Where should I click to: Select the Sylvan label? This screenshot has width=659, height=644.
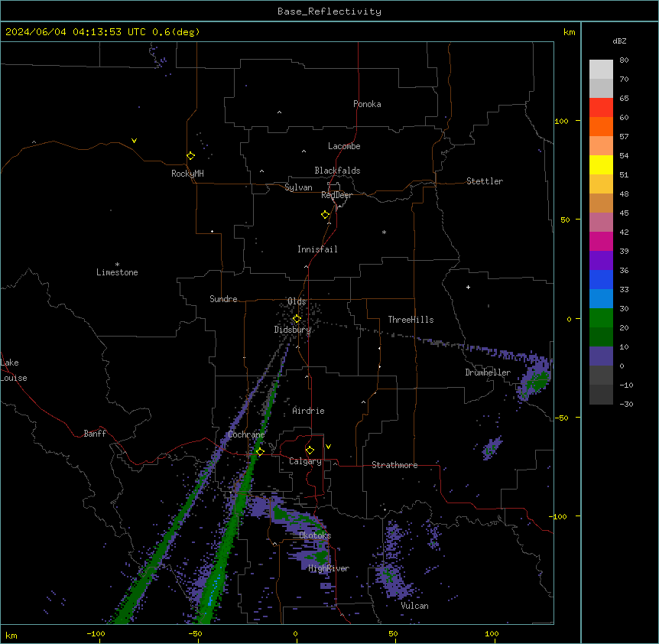point(298,187)
